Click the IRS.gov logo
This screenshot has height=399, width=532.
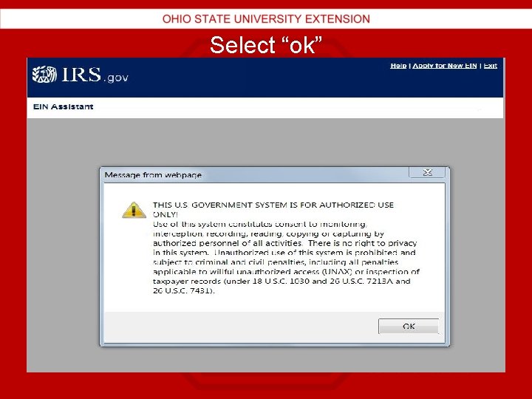coord(81,75)
